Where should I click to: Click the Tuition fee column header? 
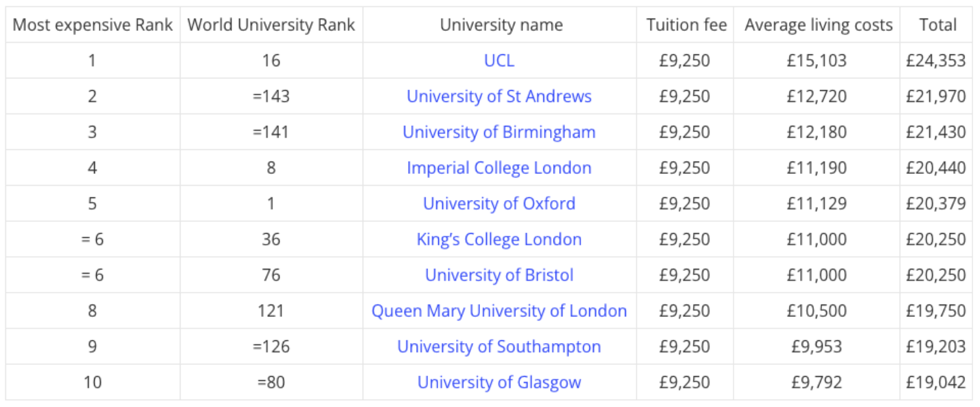pyautogui.click(x=686, y=25)
